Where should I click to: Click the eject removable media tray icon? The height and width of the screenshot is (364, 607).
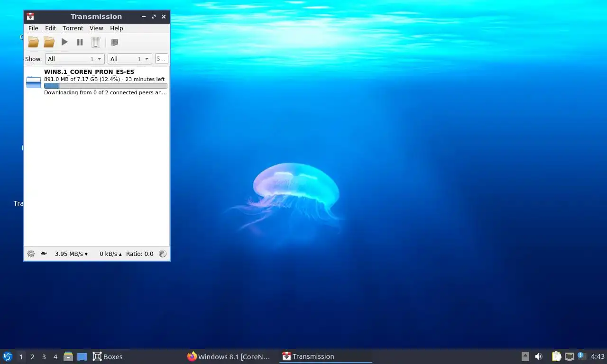525,356
